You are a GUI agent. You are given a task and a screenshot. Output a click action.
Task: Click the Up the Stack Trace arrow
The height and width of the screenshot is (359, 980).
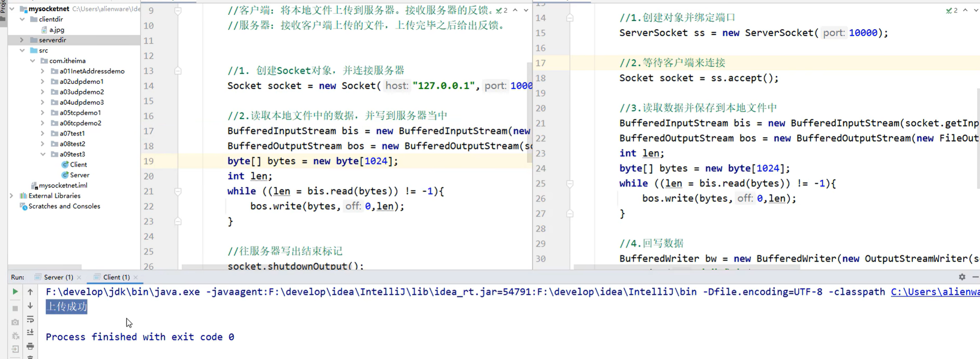click(x=30, y=292)
